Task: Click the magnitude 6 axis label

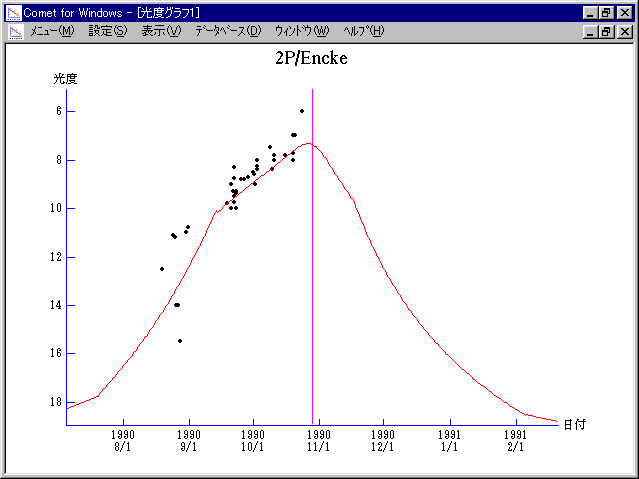Action: tap(59, 111)
